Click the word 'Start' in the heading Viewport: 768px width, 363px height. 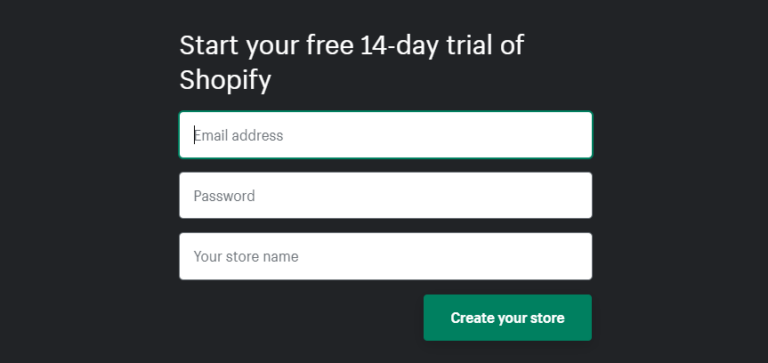209,45
